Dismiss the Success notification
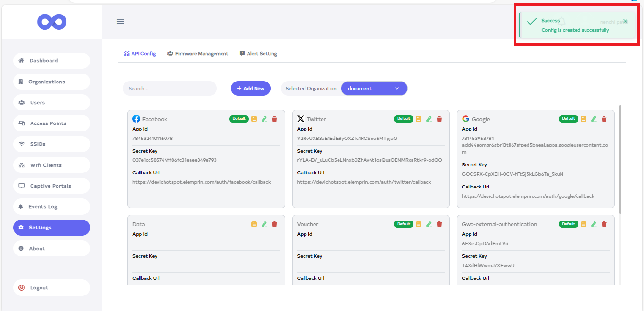This screenshot has height=311, width=644. tap(625, 21)
